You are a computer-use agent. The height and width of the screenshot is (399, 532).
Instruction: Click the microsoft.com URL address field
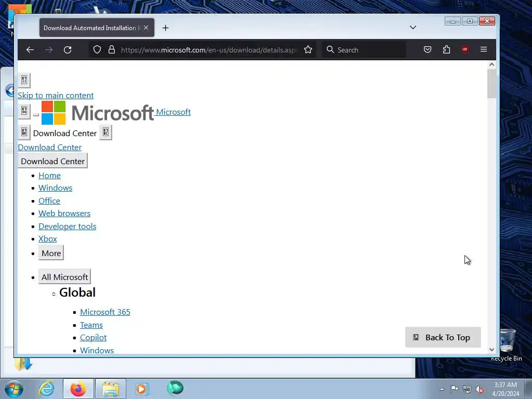tap(209, 50)
